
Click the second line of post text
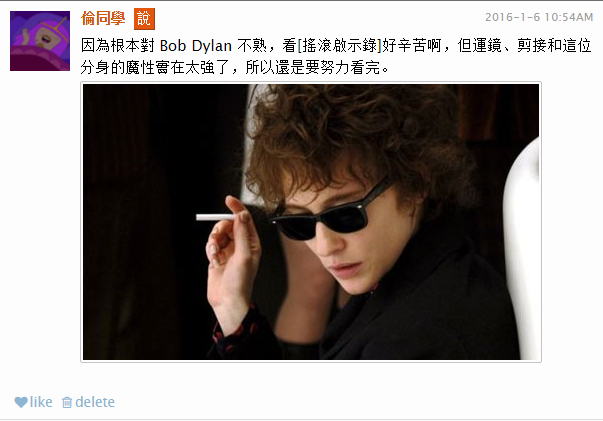tap(235, 67)
